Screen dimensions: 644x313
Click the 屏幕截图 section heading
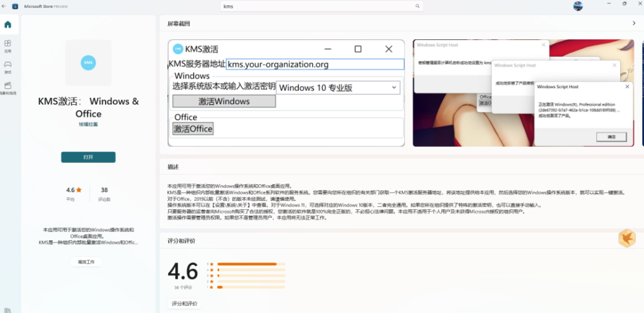(x=178, y=23)
